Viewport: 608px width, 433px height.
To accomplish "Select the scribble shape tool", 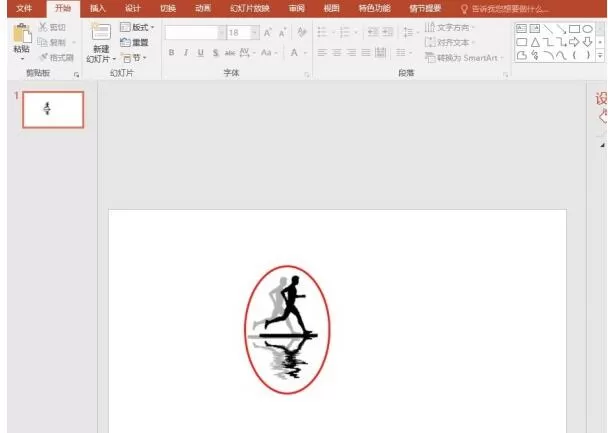I will (x=535, y=55).
